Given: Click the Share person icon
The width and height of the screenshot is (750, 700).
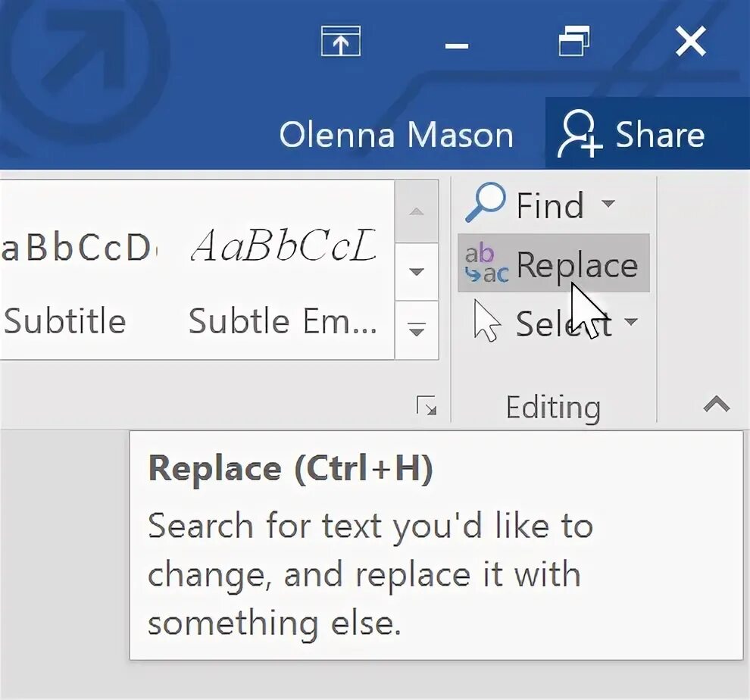Looking at the screenshot, I should tap(579, 136).
